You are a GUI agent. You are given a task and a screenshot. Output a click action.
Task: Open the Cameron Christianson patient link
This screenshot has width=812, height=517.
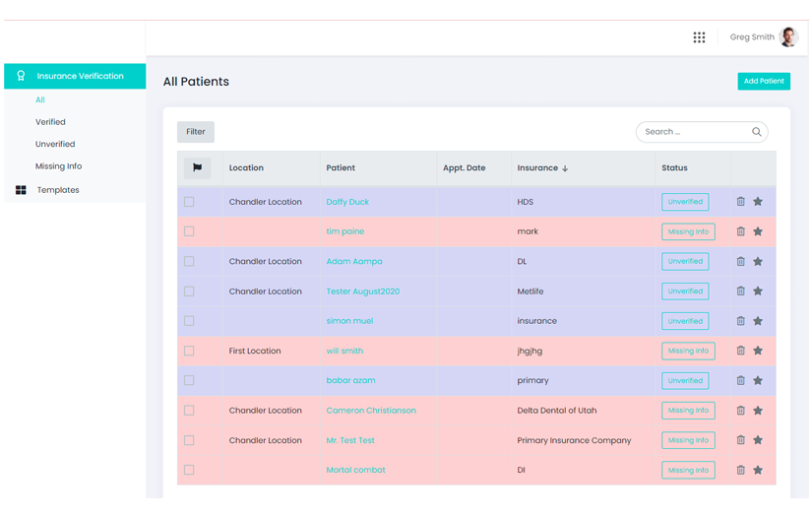[371, 411]
